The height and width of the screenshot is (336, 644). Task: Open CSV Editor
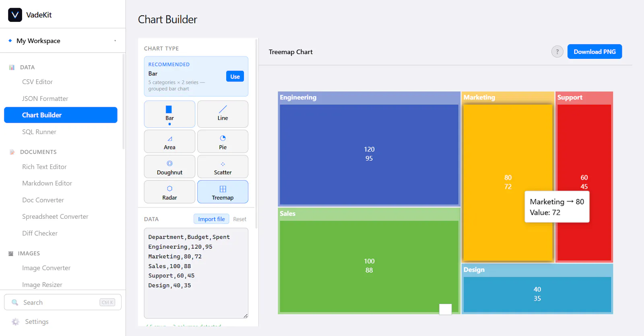(37, 82)
